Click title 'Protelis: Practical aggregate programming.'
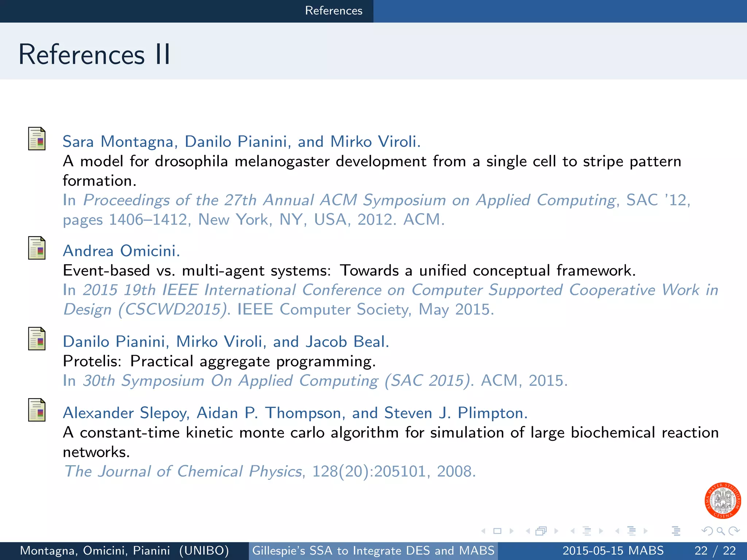Viewport: 747px width, 560px height. point(219,361)
